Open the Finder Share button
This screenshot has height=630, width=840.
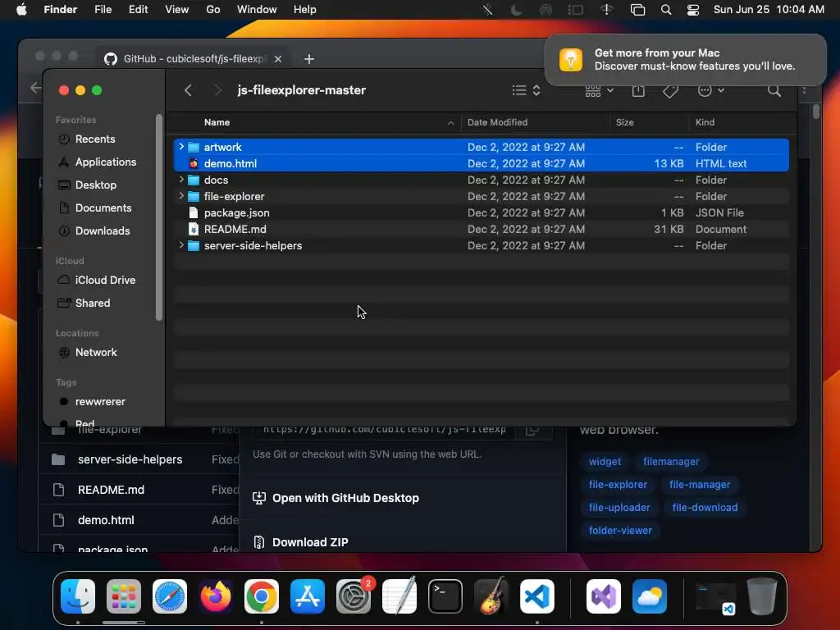(x=638, y=90)
